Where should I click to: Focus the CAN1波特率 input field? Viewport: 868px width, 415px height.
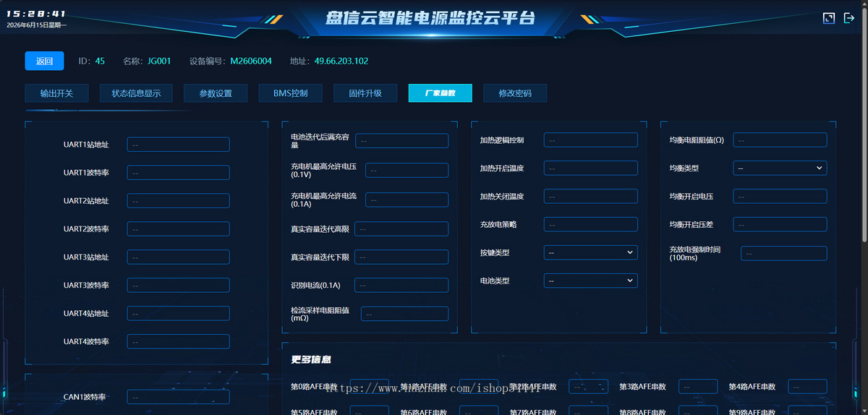pos(178,397)
